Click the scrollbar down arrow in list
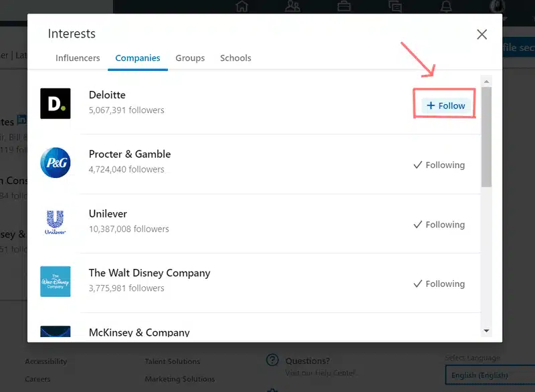 tap(487, 330)
